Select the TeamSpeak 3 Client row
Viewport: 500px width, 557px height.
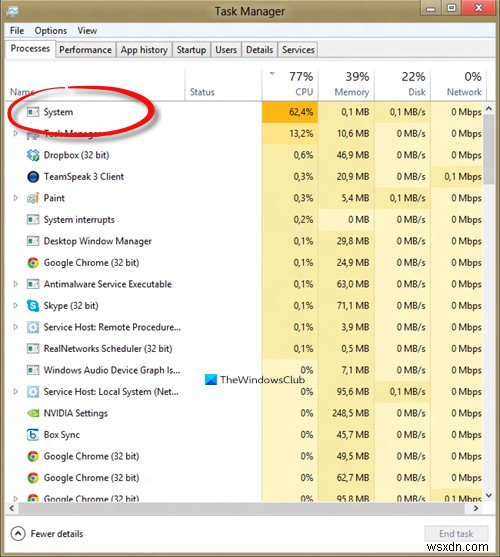(x=244, y=177)
